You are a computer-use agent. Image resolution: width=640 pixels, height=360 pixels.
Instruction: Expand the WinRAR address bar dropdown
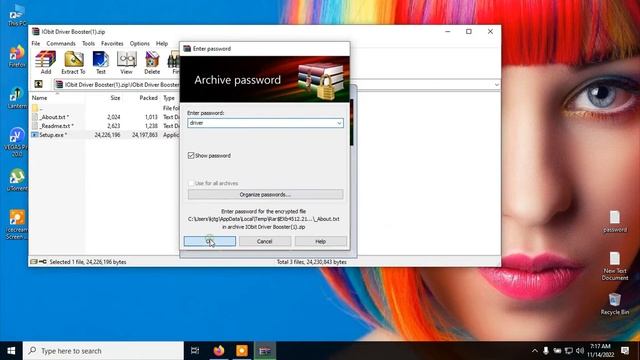tap(496, 85)
